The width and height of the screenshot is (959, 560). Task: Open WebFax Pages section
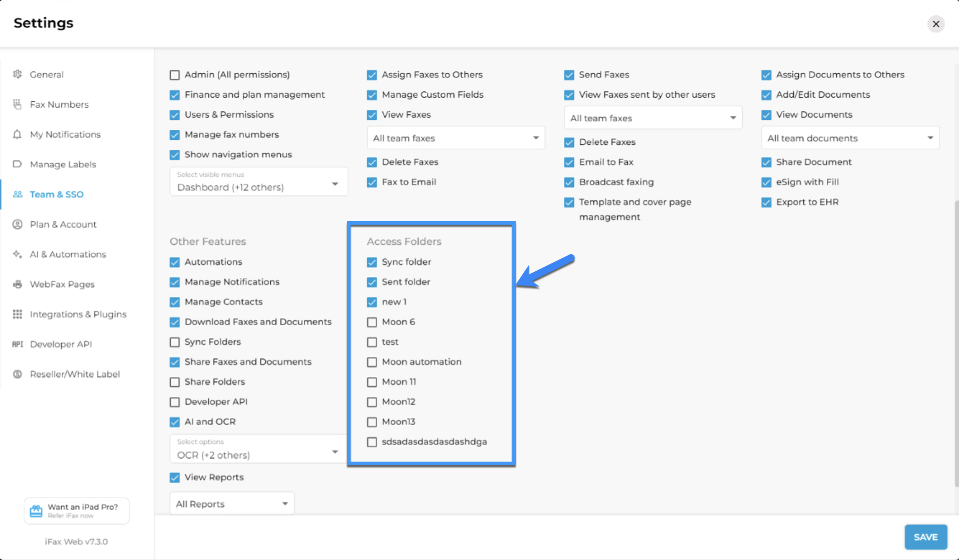[x=63, y=284]
